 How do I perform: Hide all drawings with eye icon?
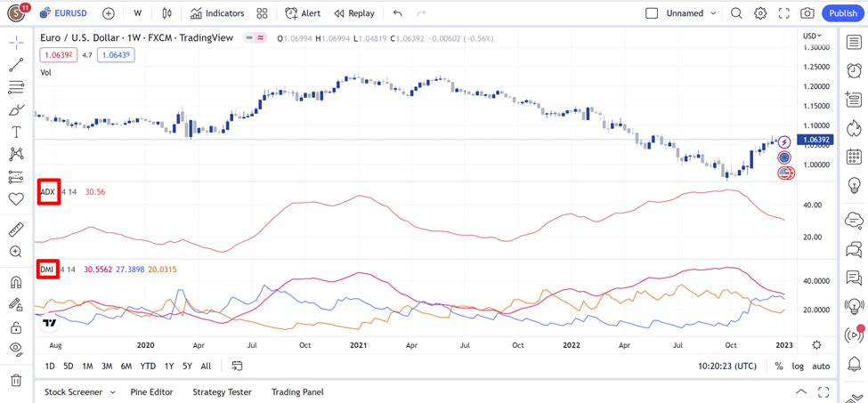tap(16, 349)
